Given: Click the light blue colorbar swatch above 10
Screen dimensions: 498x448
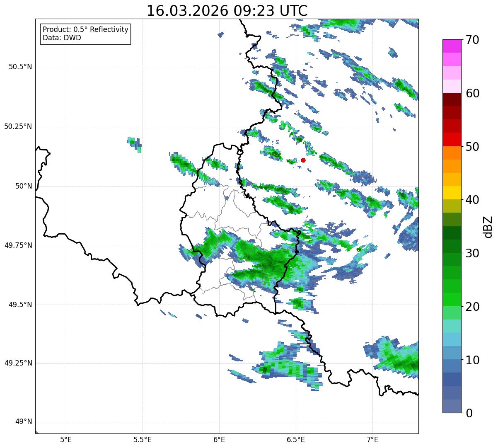Looking at the screenshot, I should (452, 340).
